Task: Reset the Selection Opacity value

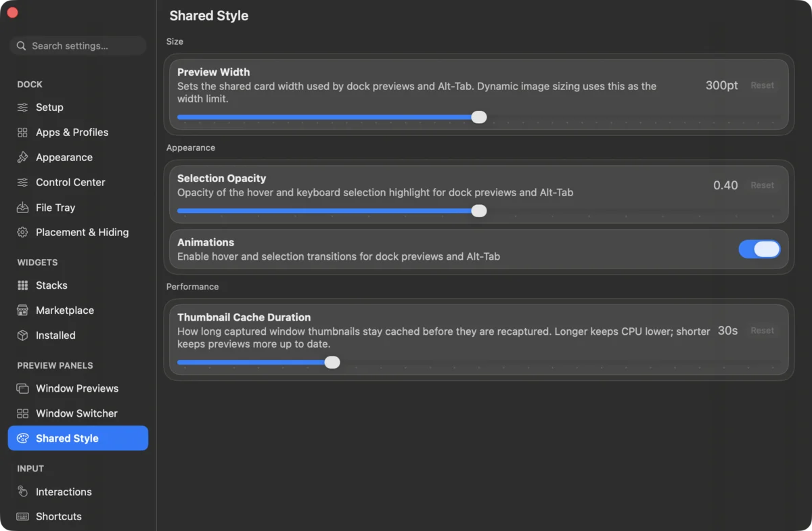Action: click(x=762, y=185)
